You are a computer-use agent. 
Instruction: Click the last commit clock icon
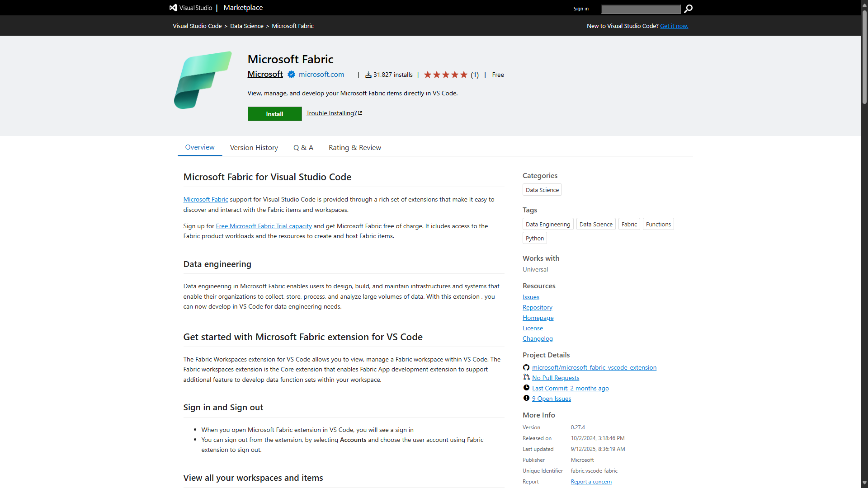(x=526, y=388)
